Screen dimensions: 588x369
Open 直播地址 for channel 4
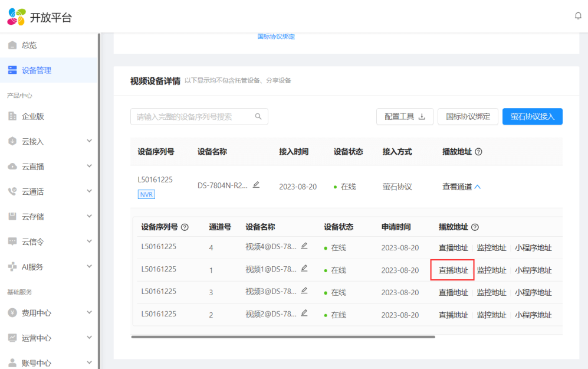point(454,248)
